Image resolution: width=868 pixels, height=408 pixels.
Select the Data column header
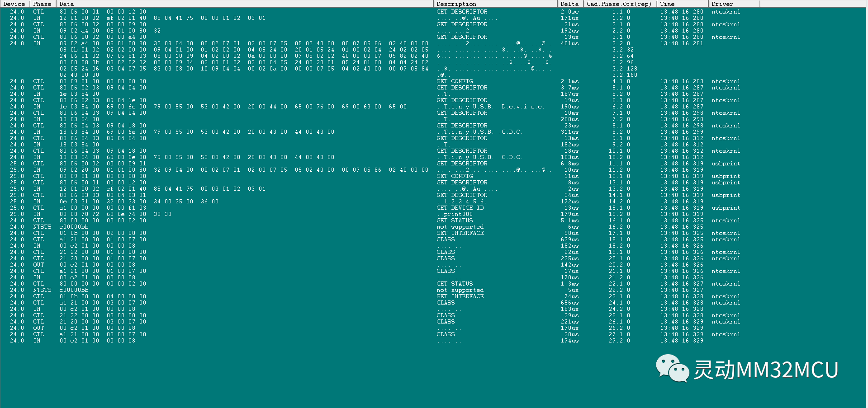tap(66, 4)
